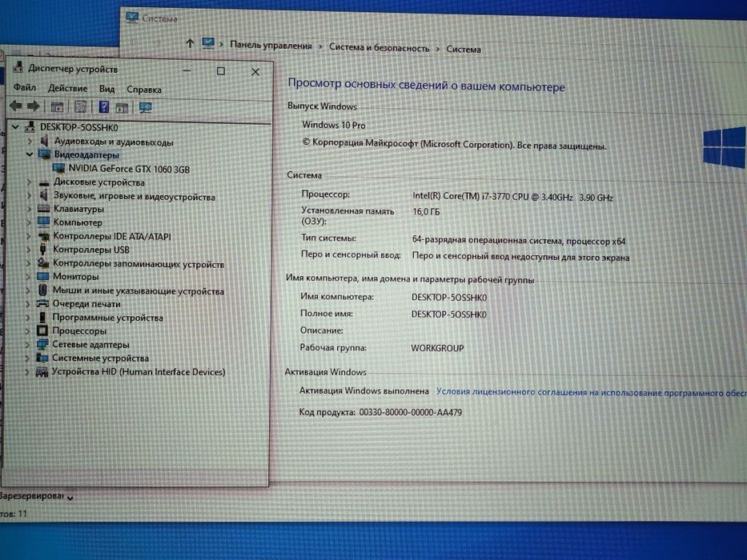
Task: Open the Вид menu
Action: [107, 89]
